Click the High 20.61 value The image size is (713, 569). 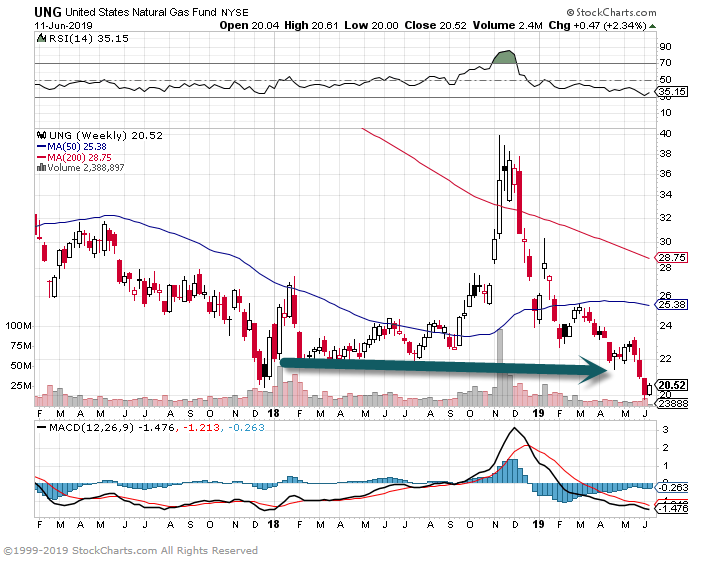(311, 25)
